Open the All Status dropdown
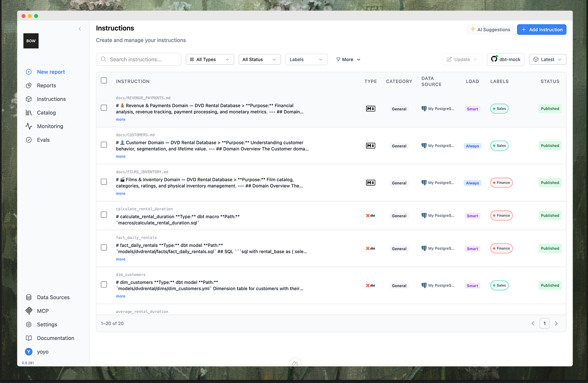This screenshot has width=588, height=383. click(x=260, y=60)
